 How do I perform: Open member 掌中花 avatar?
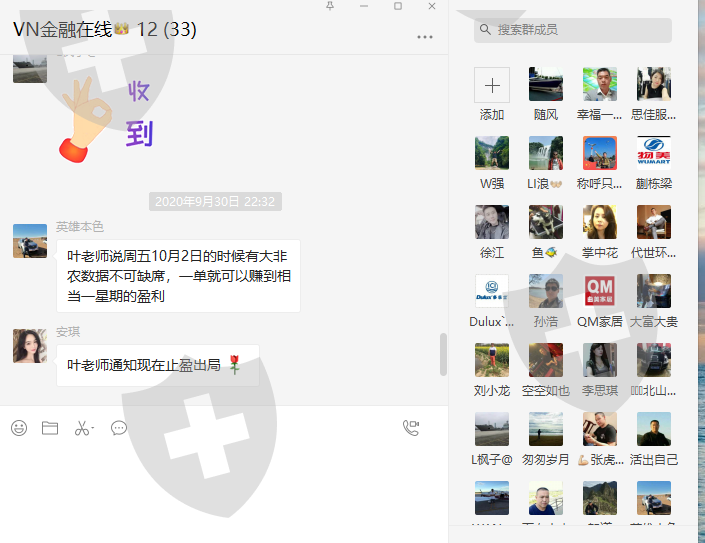600,222
